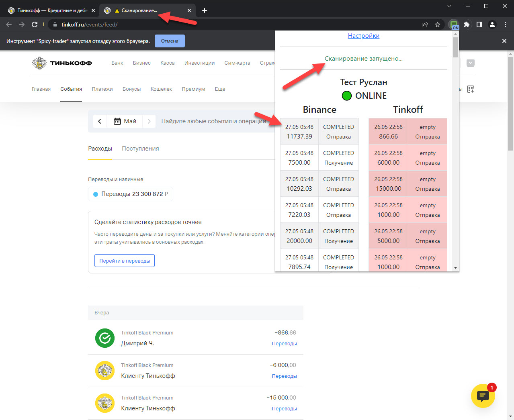Expand the Еще navigation menu
The height and width of the screenshot is (420, 514).
(220, 89)
